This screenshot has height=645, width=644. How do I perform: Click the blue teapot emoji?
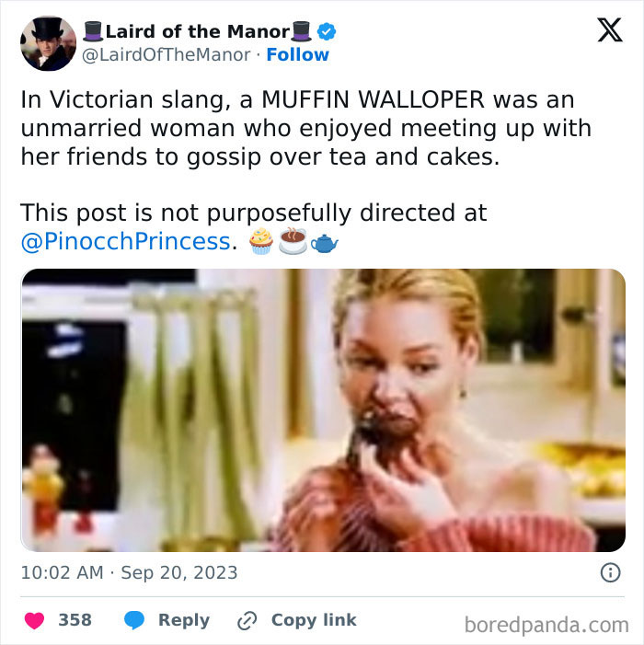324,243
